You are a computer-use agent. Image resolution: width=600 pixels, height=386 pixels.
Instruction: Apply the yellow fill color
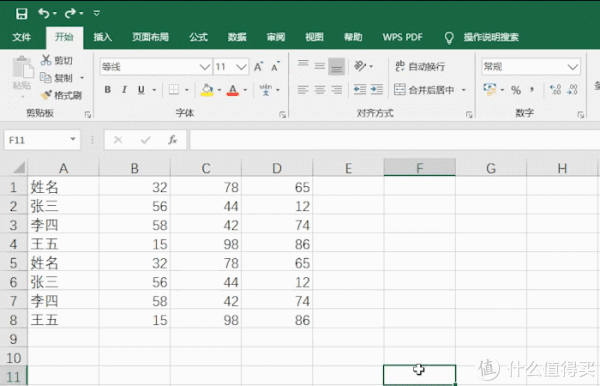click(x=207, y=90)
